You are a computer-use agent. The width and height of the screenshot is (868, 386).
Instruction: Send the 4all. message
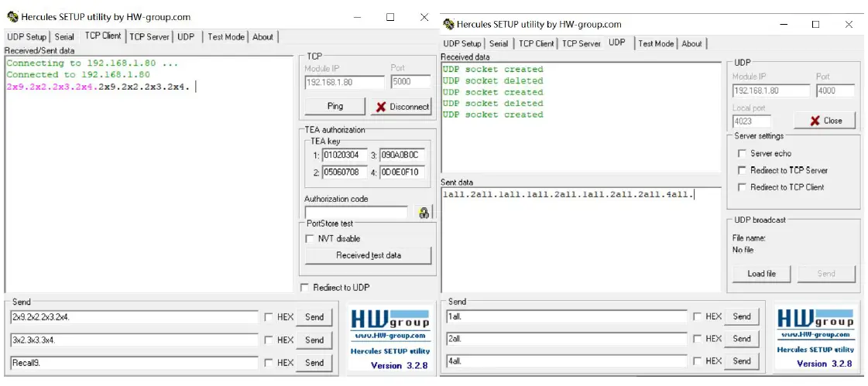(x=742, y=360)
